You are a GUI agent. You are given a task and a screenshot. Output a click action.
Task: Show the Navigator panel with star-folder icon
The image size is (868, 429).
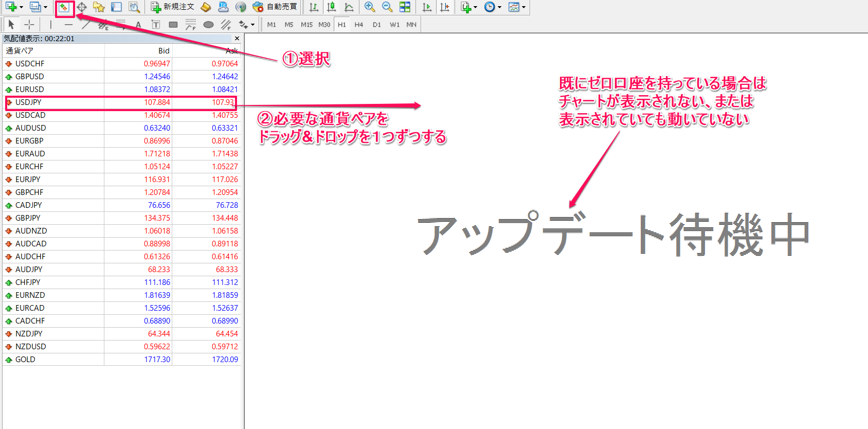(99, 7)
